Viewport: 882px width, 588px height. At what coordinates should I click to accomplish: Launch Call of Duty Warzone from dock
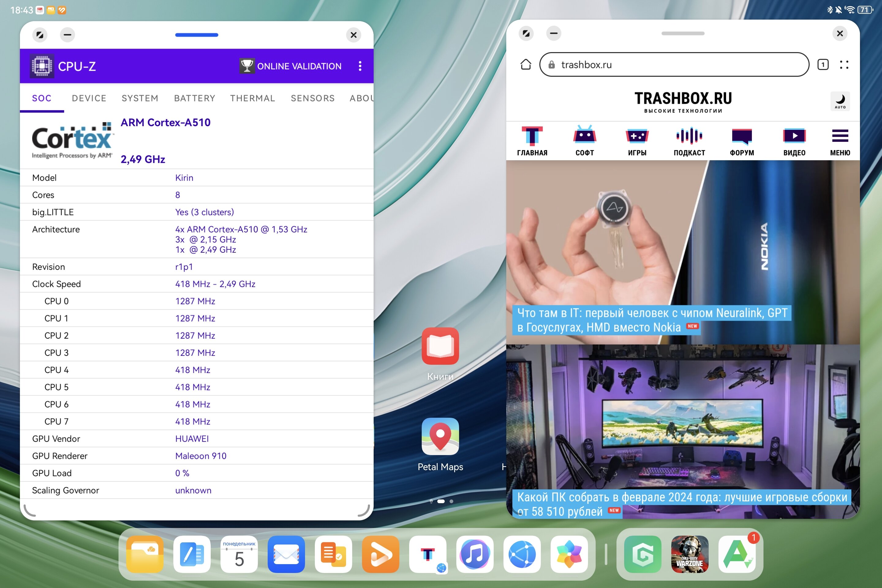click(690, 554)
